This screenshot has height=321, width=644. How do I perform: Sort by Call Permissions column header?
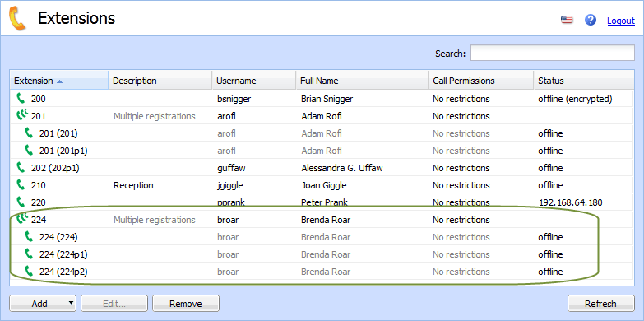(x=480, y=81)
